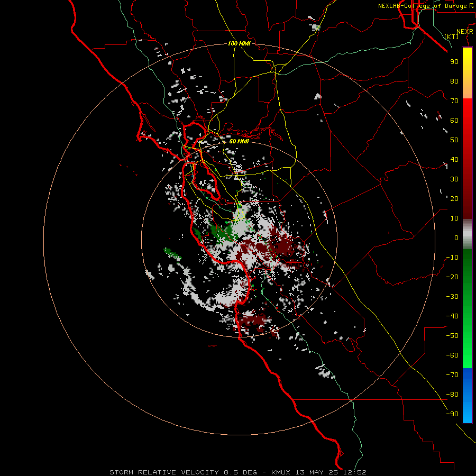Image resolution: width=476 pixels, height=476 pixels.
Task: Click the 100 NMI range ring label
Action: pyautogui.click(x=239, y=43)
